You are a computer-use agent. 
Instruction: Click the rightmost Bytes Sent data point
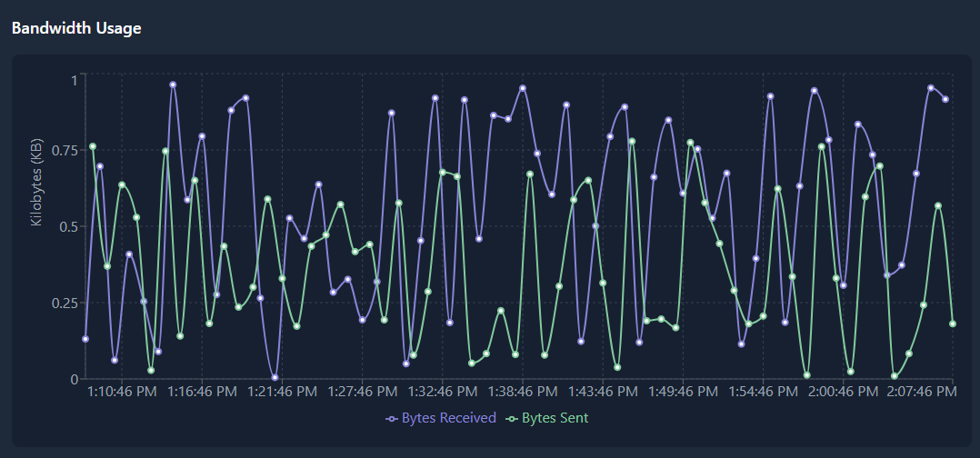tap(953, 324)
